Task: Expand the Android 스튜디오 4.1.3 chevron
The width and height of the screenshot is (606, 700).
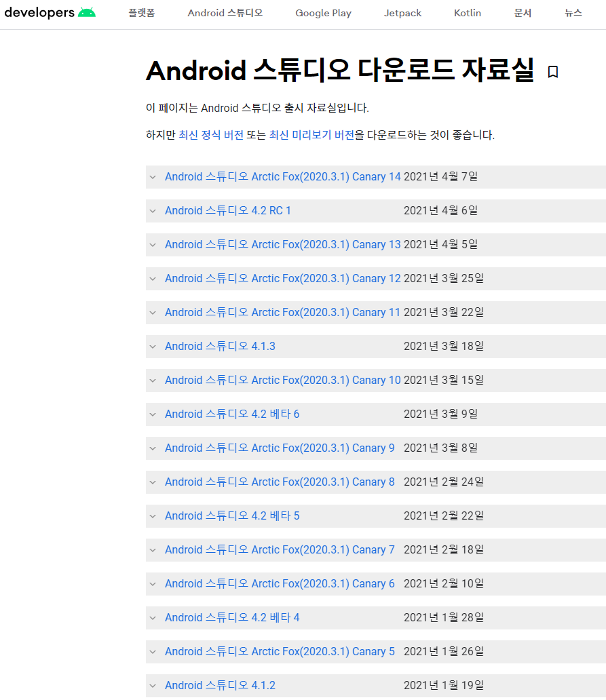Action: pyautogui.click(x=153, y=347)
